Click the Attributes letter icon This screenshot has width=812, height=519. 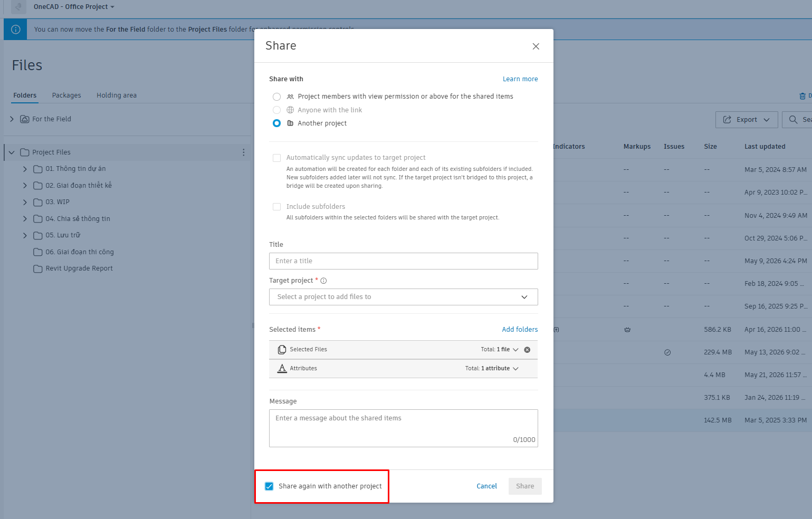click(x=282, y=368)
